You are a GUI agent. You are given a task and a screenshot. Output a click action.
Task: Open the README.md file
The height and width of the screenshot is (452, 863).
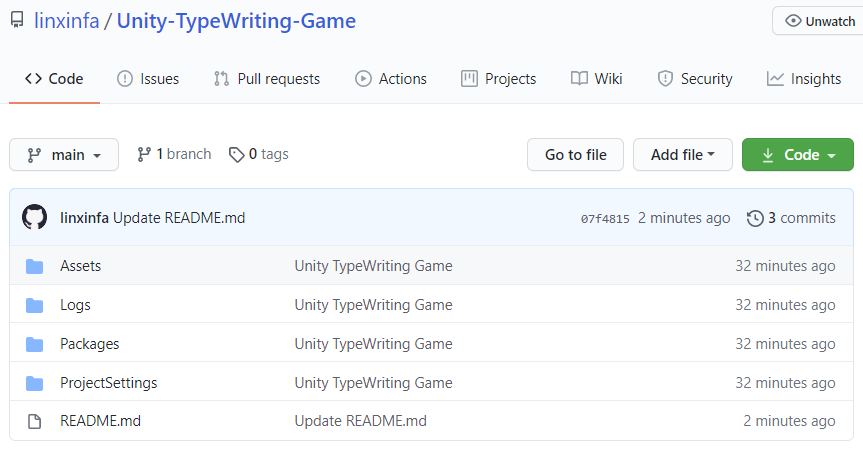(100, 421)
